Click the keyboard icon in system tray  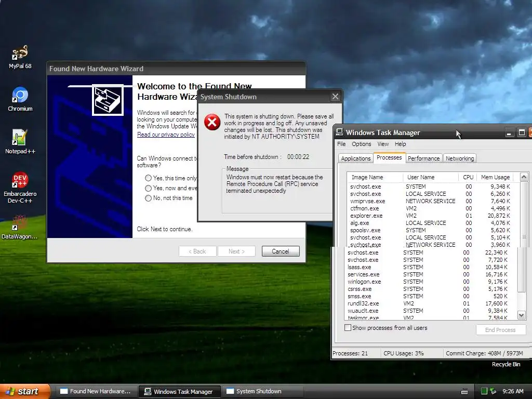click(464, 392)
